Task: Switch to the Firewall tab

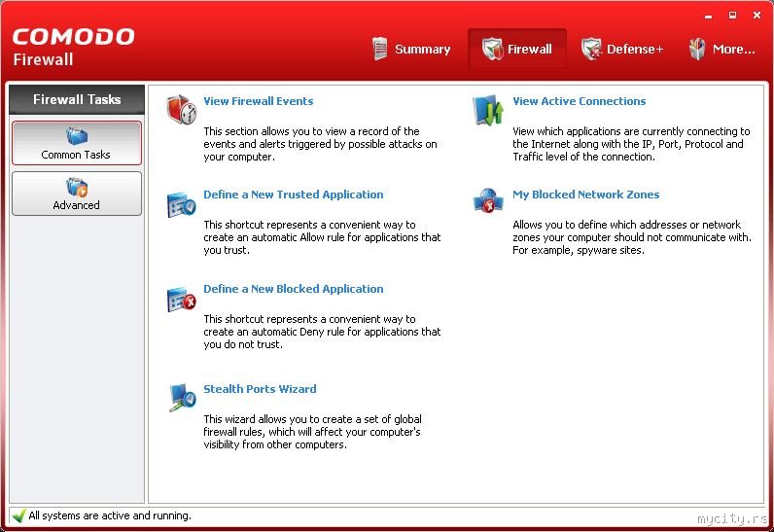Action: tap(517, 49)
